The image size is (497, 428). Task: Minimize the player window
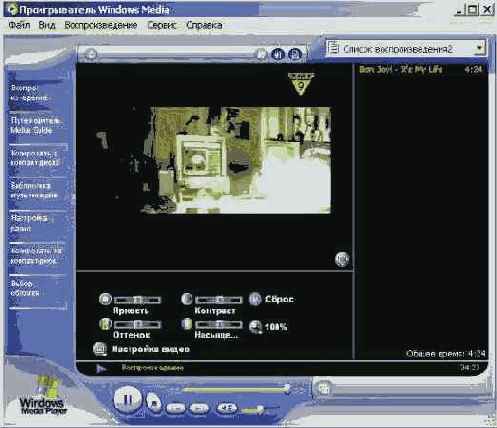(460, 9)
